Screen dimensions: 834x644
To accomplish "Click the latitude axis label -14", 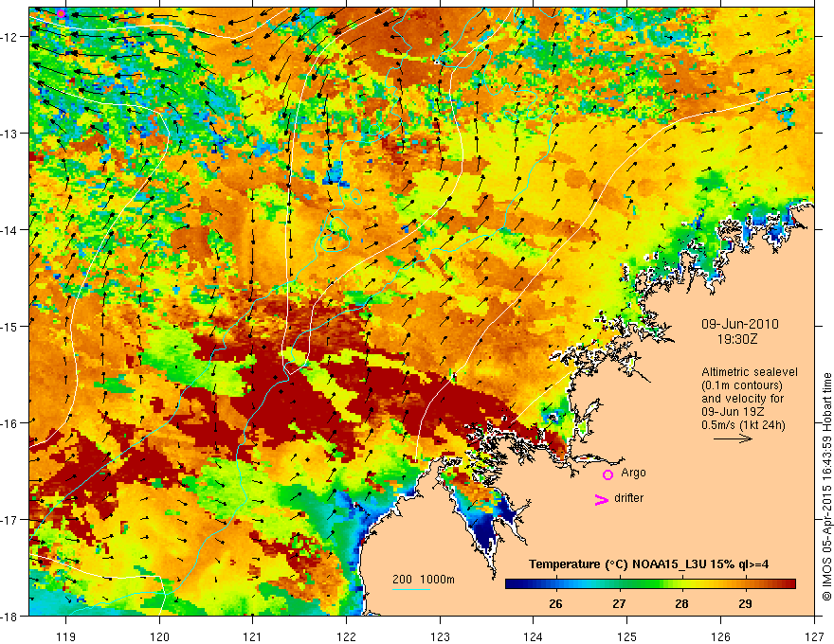I will [10, 230].
